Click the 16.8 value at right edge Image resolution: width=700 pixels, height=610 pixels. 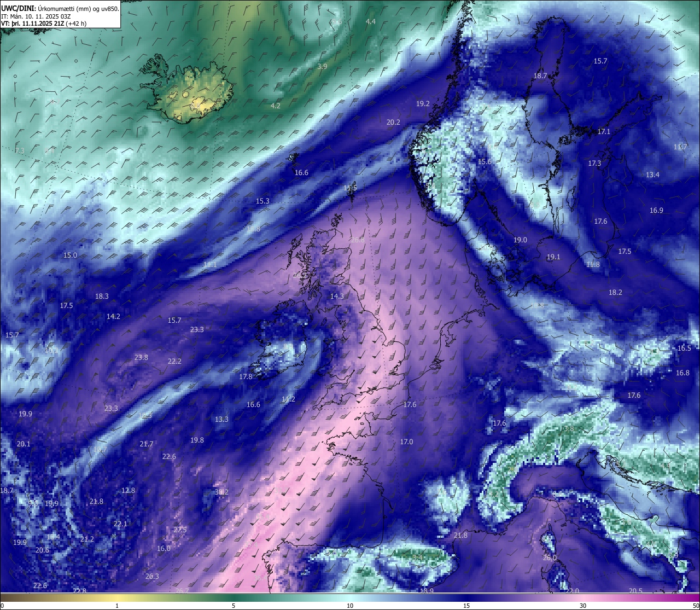(x=682, y=373)
